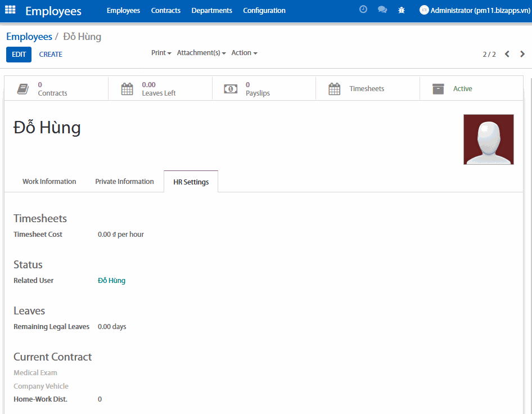Screen dimensions: 532x414
Task: Open the apps grid menu icon
Action: [x=10, y=10]
